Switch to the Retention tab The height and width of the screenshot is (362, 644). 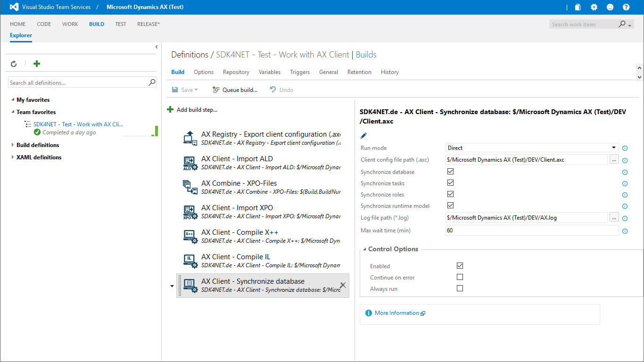(x=359, y=72)
